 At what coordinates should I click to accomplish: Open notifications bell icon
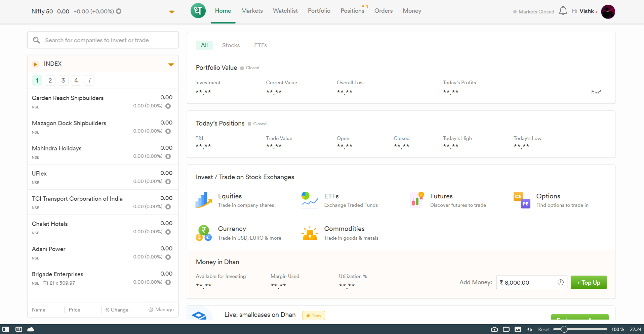[x=563, y=11]
